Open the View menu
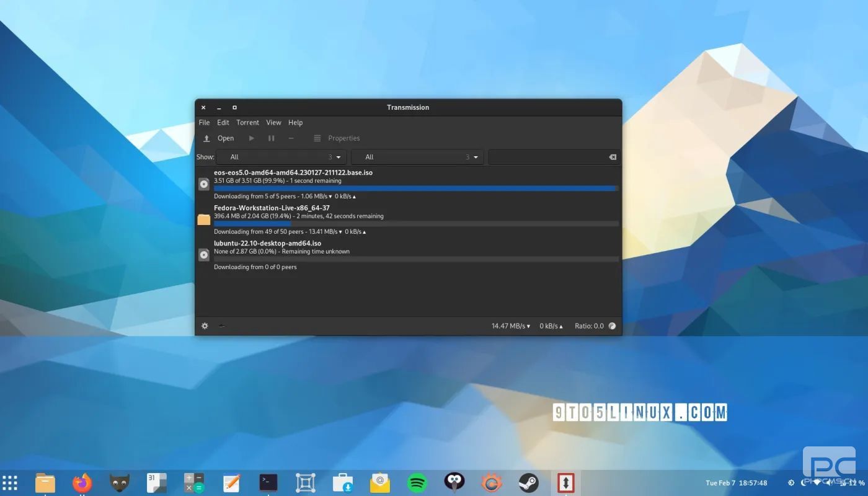This screenshot has height=496, width=868. 273,123
